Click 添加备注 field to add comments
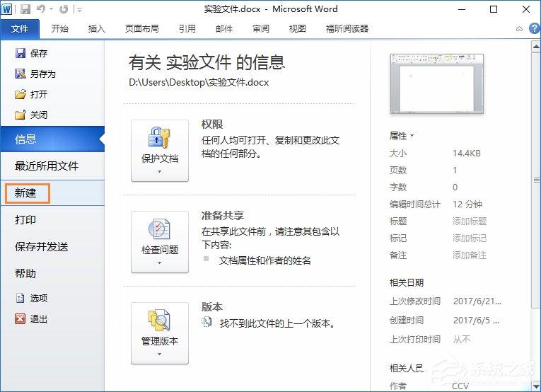The width and height of the screenshot is (541, 392). tap(470, 255)
